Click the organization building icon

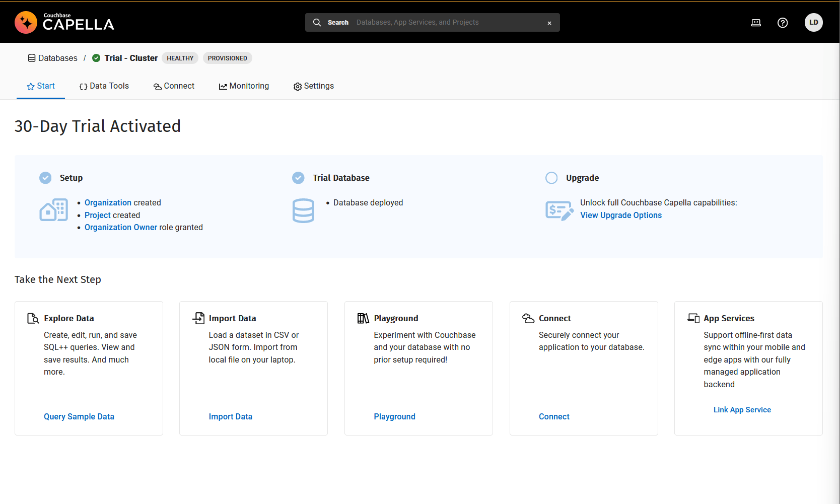[x=54, y=210]
